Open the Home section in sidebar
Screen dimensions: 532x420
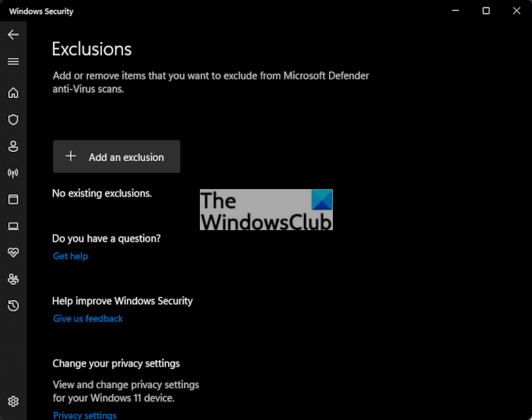pyautogui.click(x=13, y=93)
